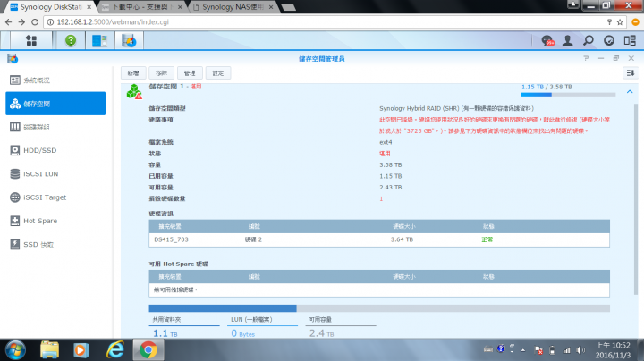The height and width of the screenshot is (361, 644).
Task: Click the volume speaker tray icon
Action: pyautogui.click(x=580, y=350)
